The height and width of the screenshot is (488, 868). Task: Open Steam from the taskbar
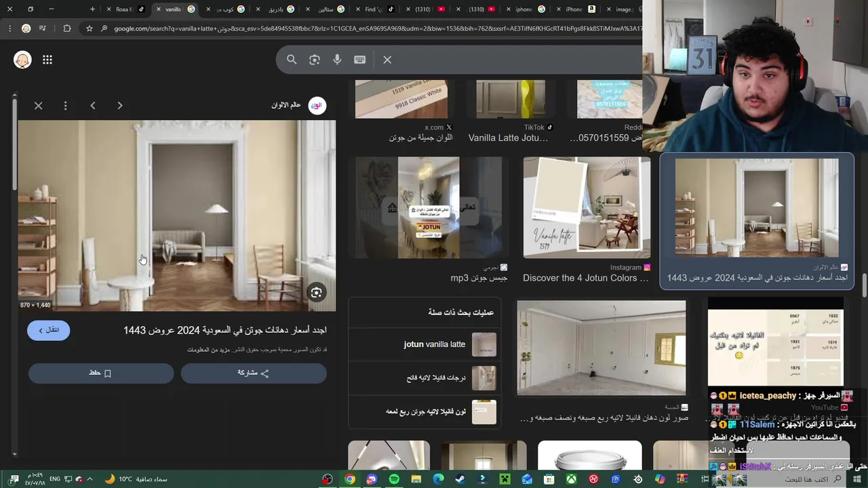(460, 479)
